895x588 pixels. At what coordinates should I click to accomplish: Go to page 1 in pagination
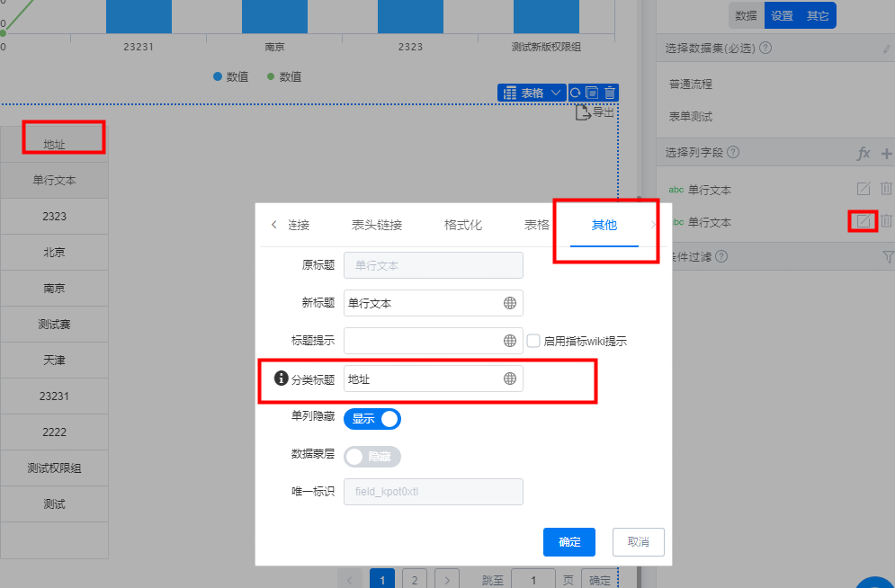click(x=382, y=579)
